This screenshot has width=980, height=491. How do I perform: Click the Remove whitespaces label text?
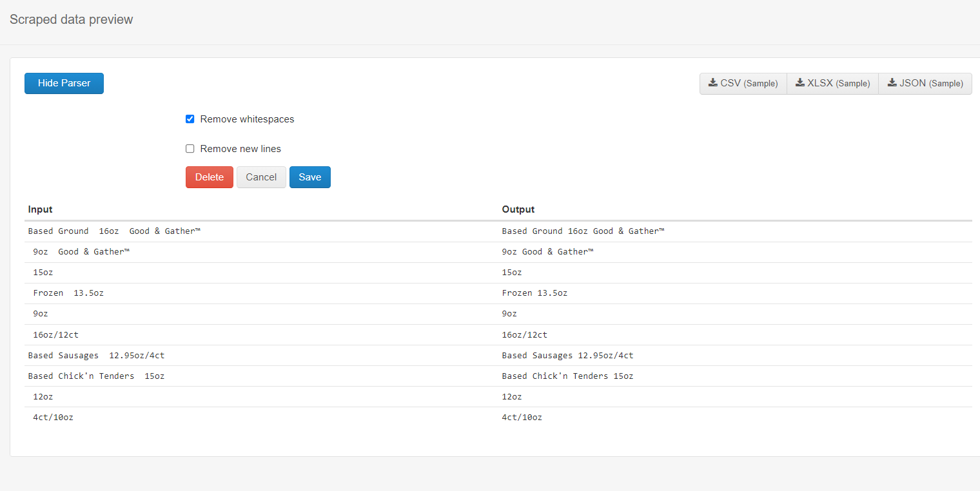(247, 119)
